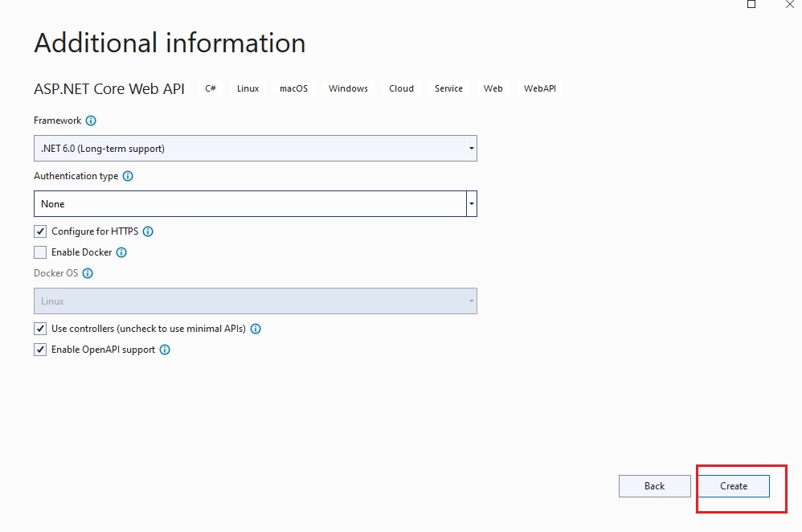Image resolution: width=802 pixels, height=532 pixels.
Task: Show info for Configure for HTTPS
Action: point(148,231)
